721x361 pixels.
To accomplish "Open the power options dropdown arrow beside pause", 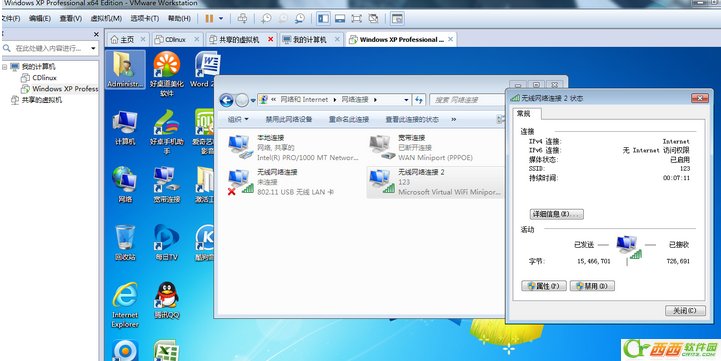I will click(x=221, y=18).
